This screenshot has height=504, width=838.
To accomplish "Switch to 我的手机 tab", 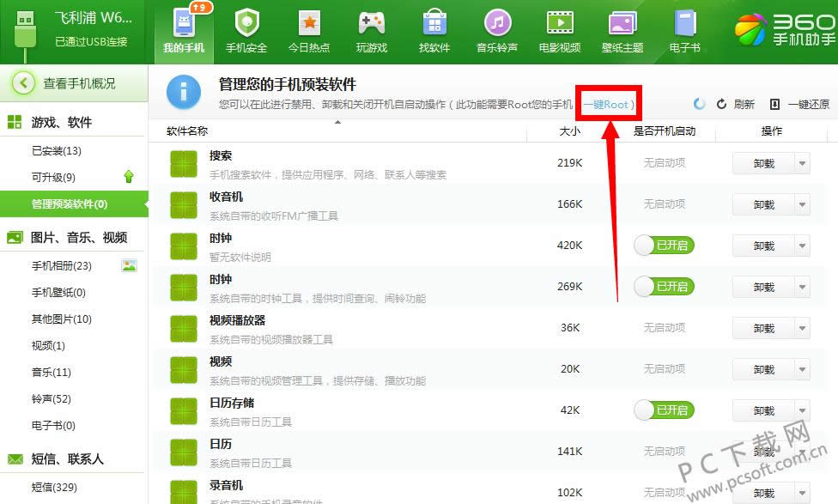I will pyautogui.click(x=185, y=32).
